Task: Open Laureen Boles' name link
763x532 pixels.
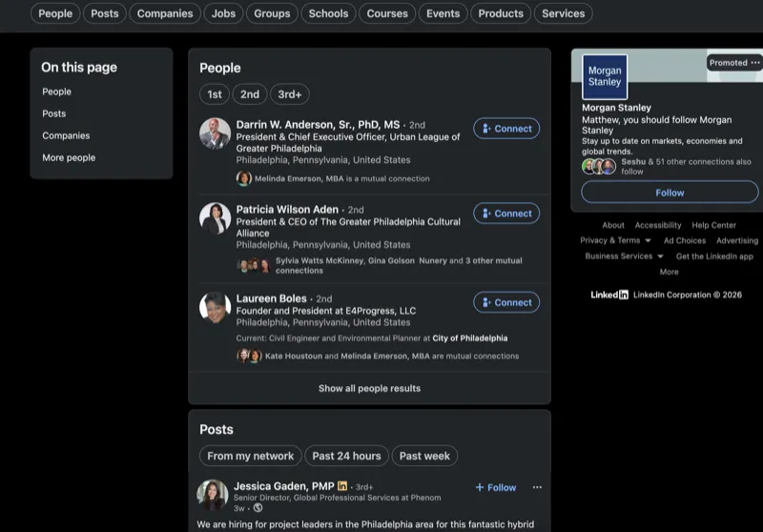Action: pos(271,298)
